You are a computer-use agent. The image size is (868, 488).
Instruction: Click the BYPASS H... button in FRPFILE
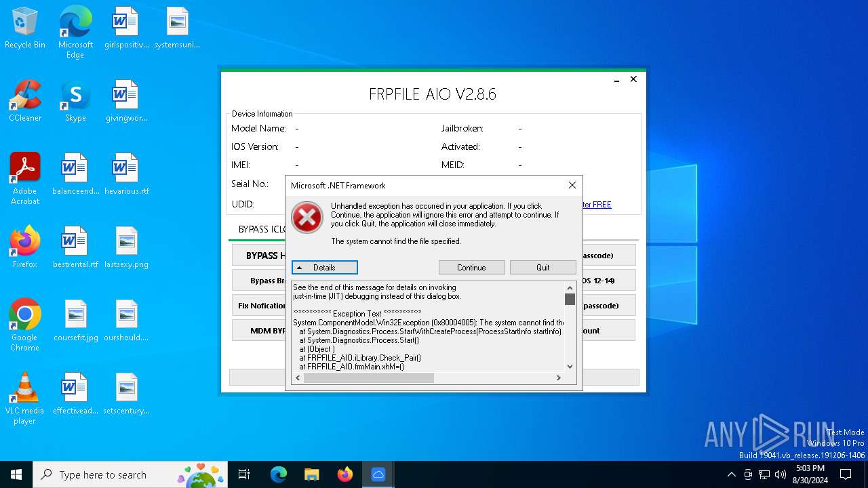click(x=259, y=256)
